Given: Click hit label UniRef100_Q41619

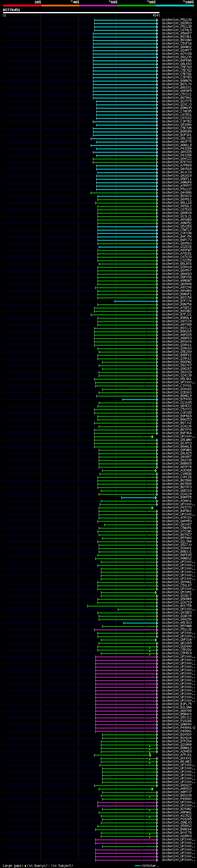Looking at the screenshot, I should click(177, 176).
